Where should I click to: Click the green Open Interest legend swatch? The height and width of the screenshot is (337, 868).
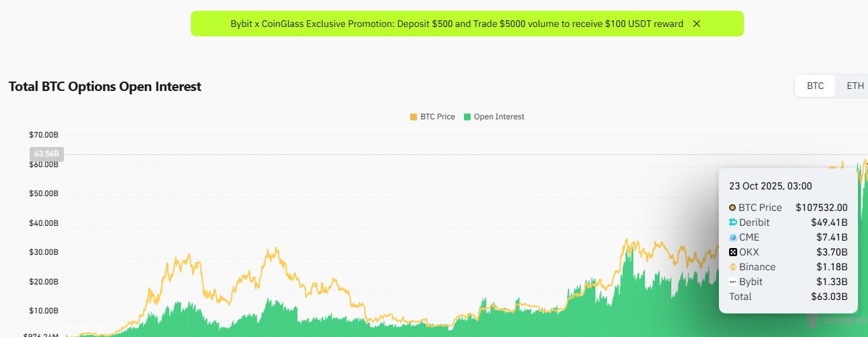click(x=467, y=117)
